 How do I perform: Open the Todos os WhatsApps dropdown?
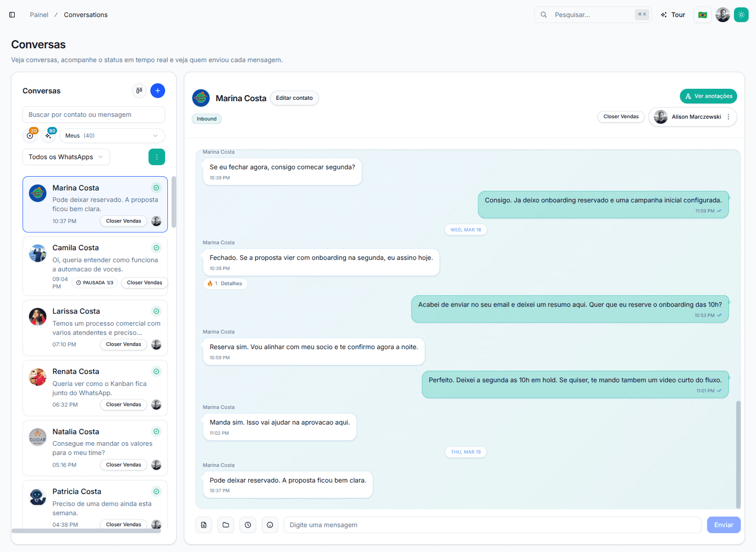(x=66, y=157)
